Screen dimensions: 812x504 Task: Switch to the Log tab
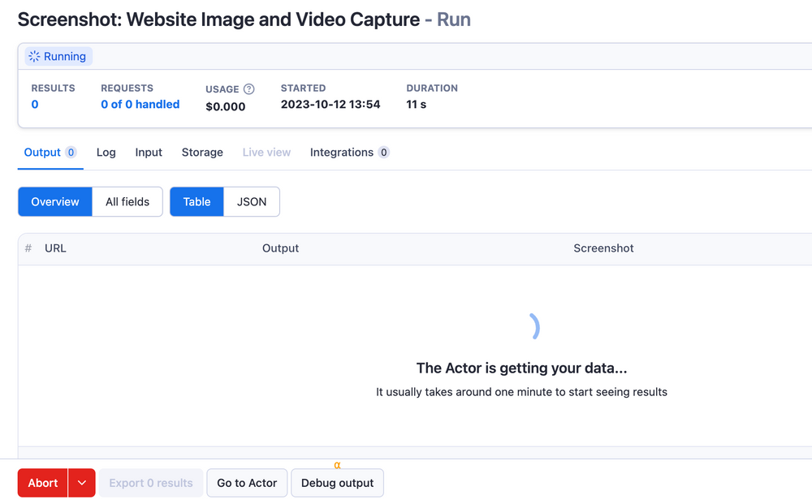(106, 152)
